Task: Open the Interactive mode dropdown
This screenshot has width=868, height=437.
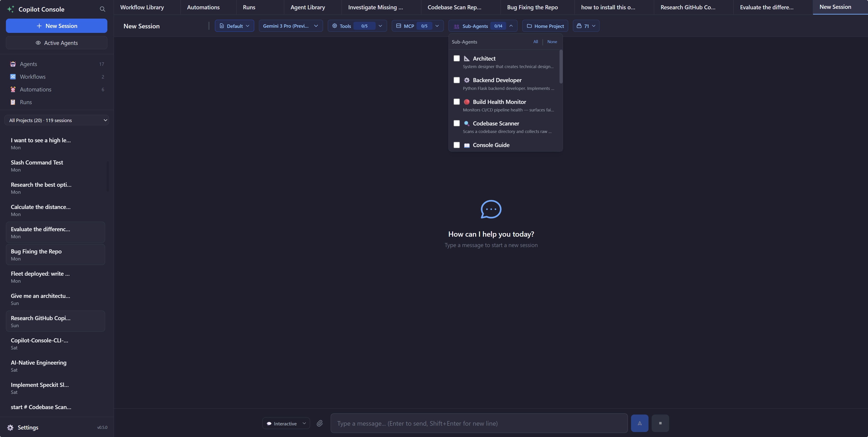Action: tap(285, 423)
